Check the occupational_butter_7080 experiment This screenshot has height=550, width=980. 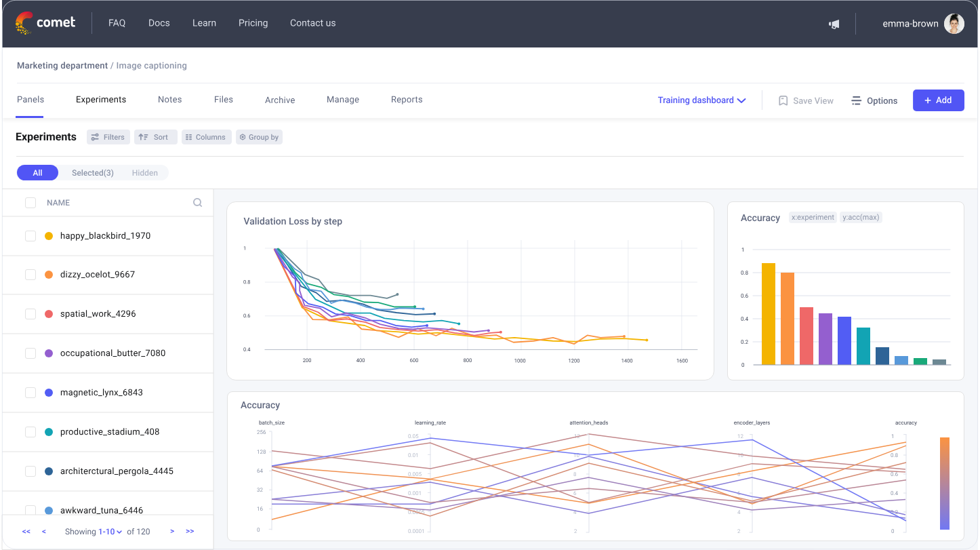click(30, 353)
